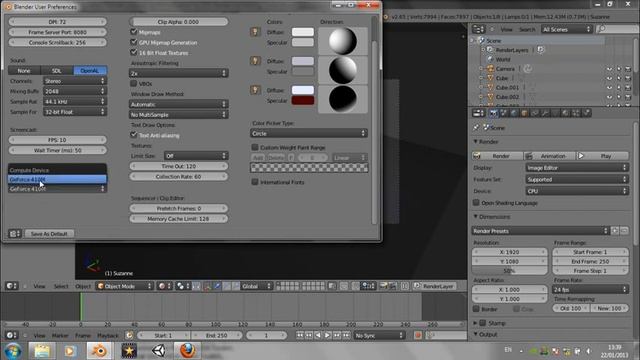Open the World properties tab (globe icon)
The height and width of the screenshot is (360, 640).
pyautogui.click(x=514, y=113)
